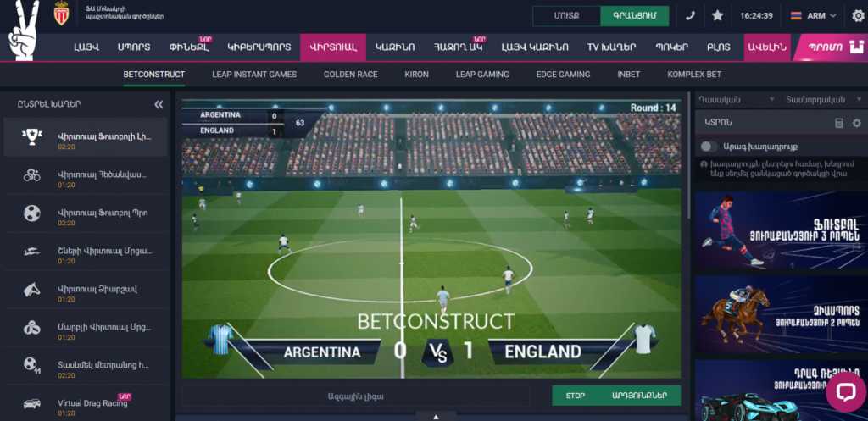Viewport: 868px width, 421px height.
Task: Select the virtual cycling game icon
Action: (31, 176)
